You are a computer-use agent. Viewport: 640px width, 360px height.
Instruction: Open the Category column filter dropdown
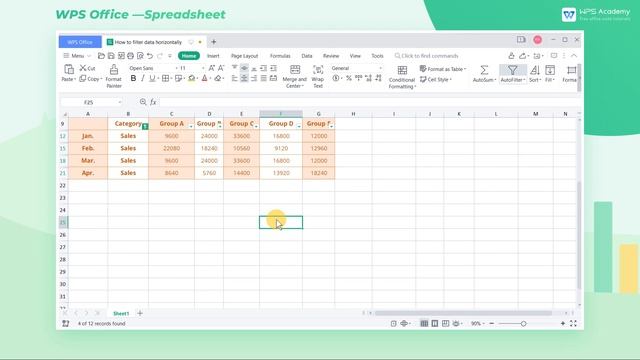[145, 127]
